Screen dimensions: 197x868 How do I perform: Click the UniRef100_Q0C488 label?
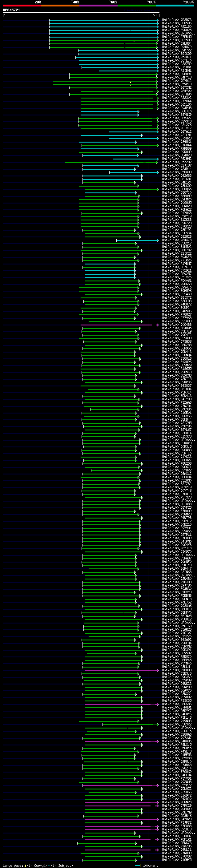[x=176, y=325]
